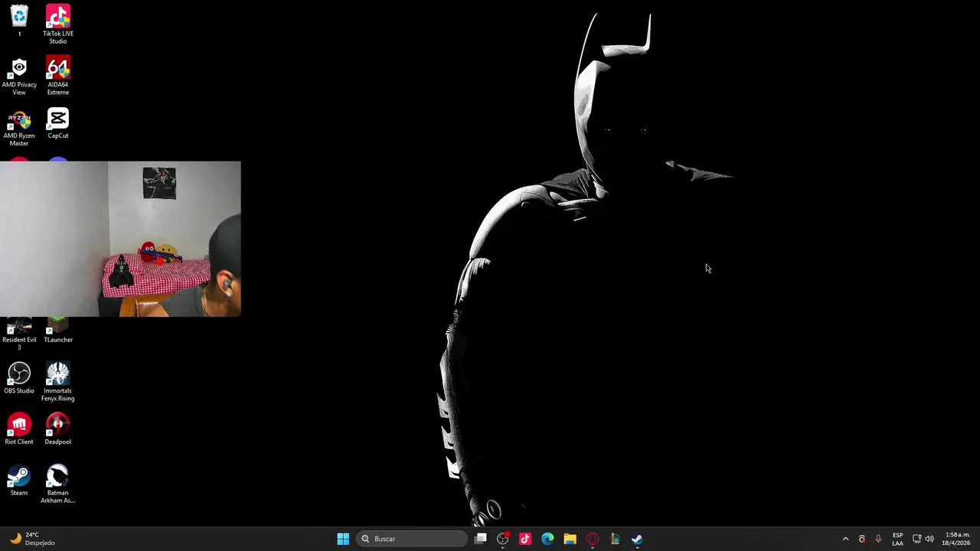Select AIDA64 Extreme desktop shortcut
Image resolution: width=980 pixels, height=551 pixels.
pyautogui.click(x=58, y=75)
